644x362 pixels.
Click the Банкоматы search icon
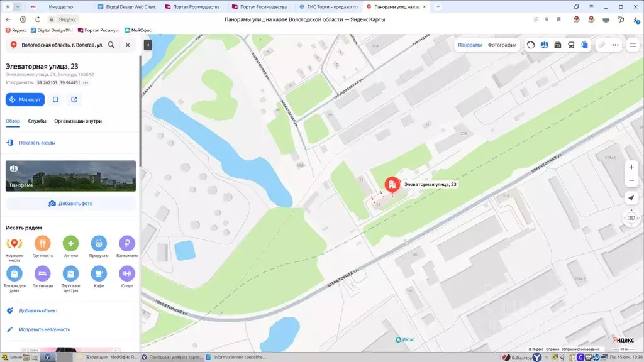pyautogui.click(x=128, y=244)
